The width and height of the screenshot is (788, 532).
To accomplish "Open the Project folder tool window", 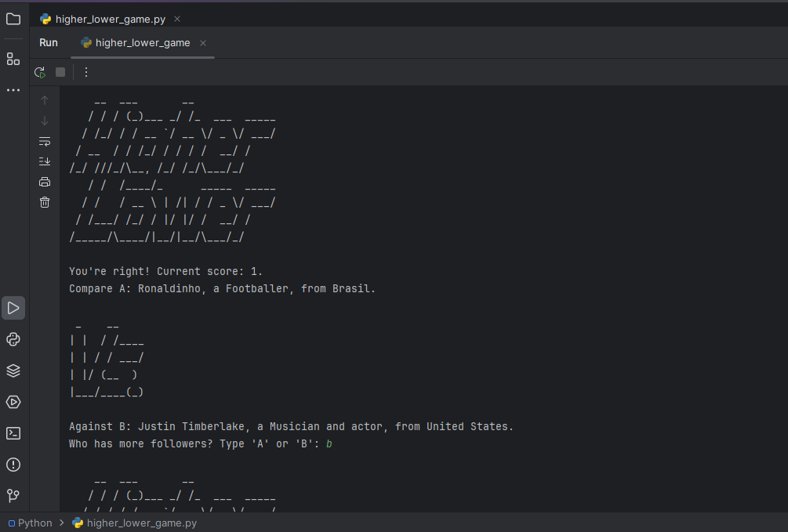I will click(x=13, y=19).
